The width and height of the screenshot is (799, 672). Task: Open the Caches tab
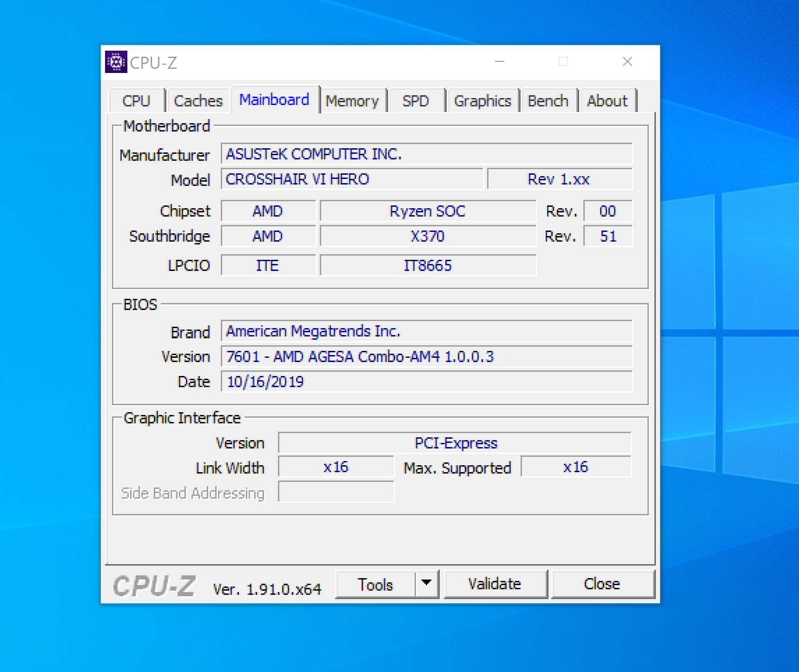point(198,101)
